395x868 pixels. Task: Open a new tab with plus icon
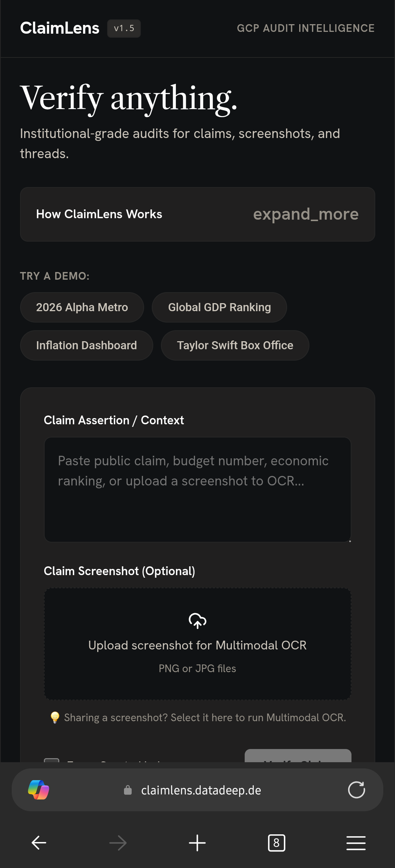coord(197,843)
